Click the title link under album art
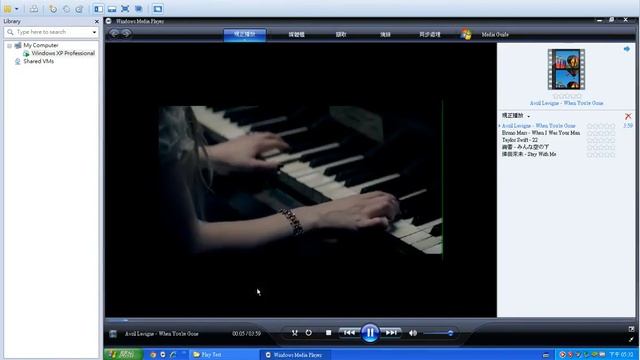This screenshot has height=360, width=640. [566, 103]
